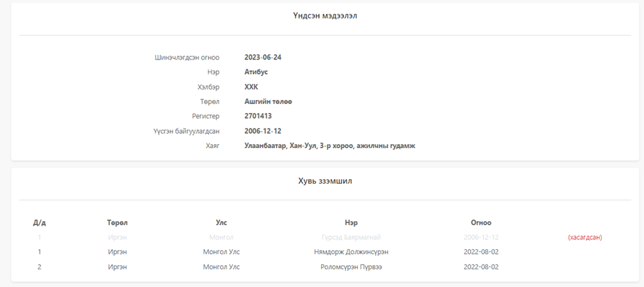Click 'Монгол Улс' in Нямдорж Должинсүрэн row
Viewport: 644px width, 287px height.
[221, 252]
